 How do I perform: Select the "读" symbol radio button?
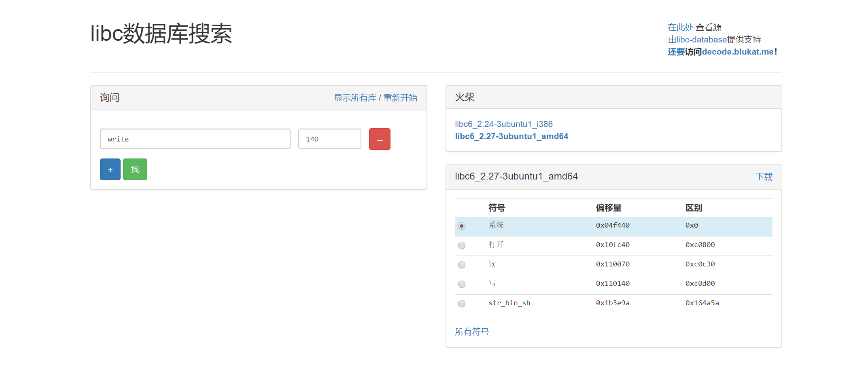coord(461,264)
